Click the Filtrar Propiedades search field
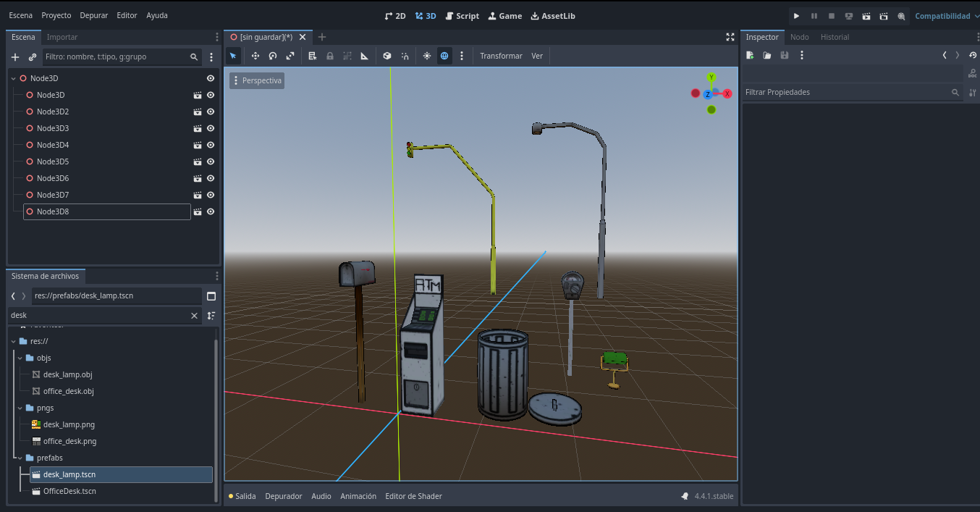 pyautogui.click(x=847, y=92)
